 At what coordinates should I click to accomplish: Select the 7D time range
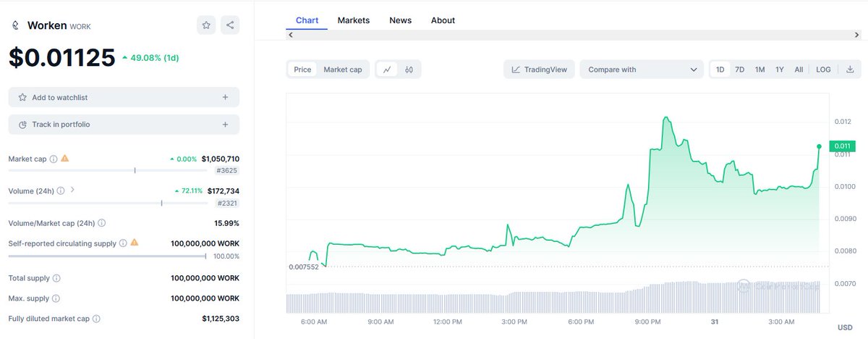coord(740,70)
